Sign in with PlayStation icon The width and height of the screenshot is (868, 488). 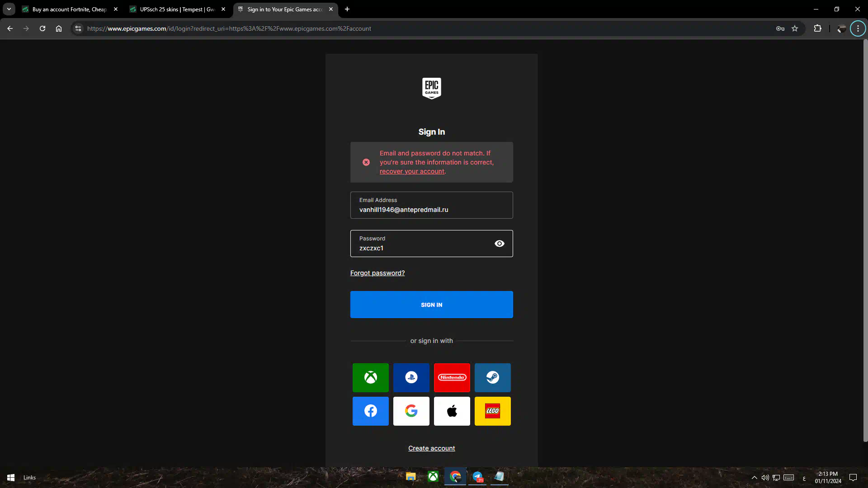(411, 377)
